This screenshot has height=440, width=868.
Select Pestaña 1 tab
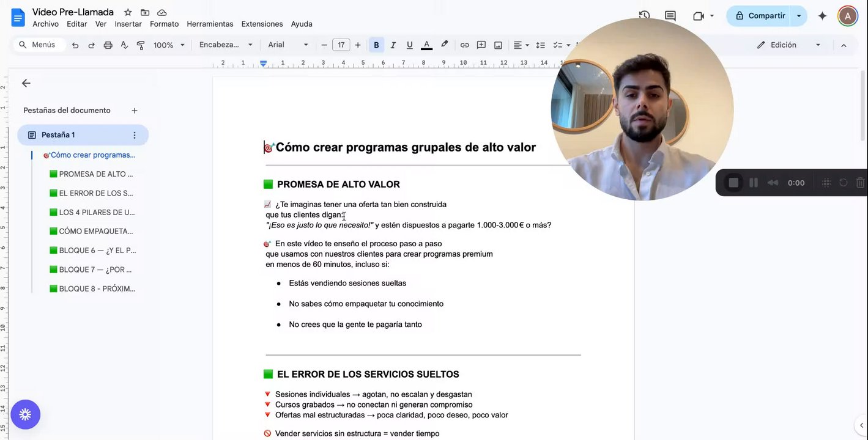tap(83, 135)
